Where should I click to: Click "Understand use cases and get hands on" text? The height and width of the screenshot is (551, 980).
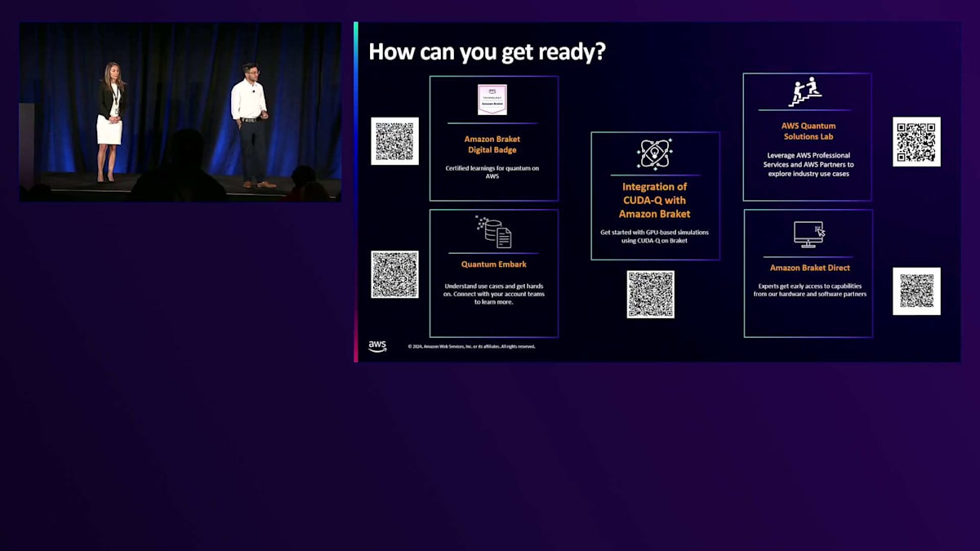(x=493, y=294)
